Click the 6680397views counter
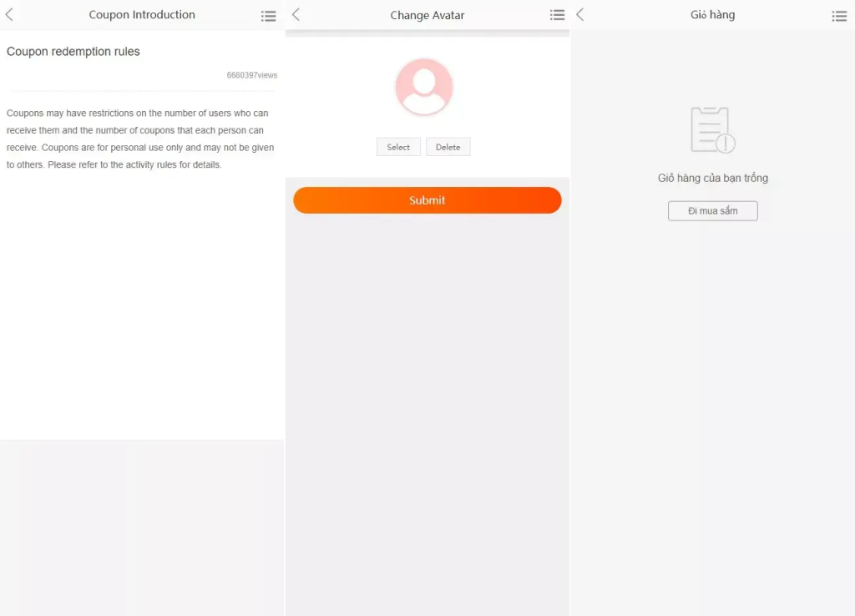Screen dimensions: 855x616 point(252,75)
